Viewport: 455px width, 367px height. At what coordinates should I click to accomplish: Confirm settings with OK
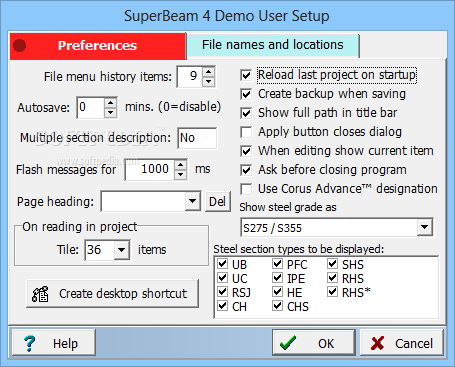pos(314,343)
